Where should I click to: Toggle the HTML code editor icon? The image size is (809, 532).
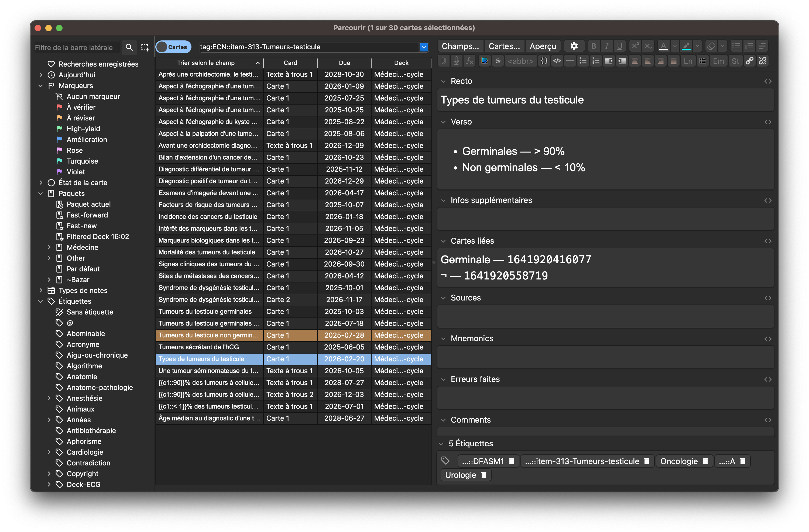pyautogui.click(x=557, y=61)
